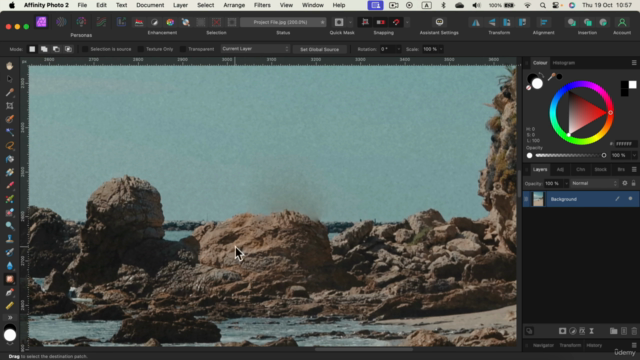Screen dimensions: 640x360
Task: Select the Clone stamp tool
Action: 10,239
